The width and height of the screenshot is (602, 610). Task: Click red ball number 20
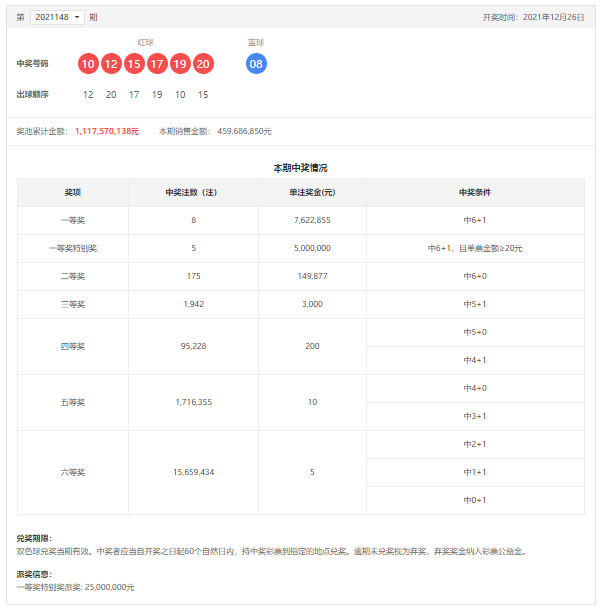click(x=203, y=64)
